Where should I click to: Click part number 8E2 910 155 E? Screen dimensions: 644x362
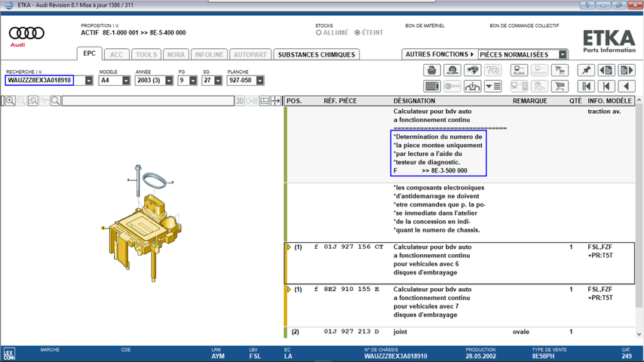[x=351, y=290]
